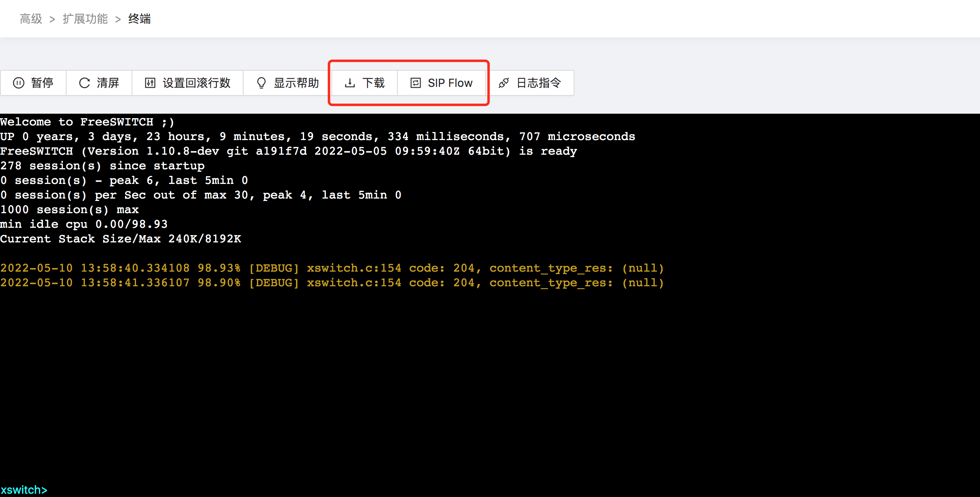Click the 'min idle cpu 0.00/98.93' line
The height and width of the screenshot is (497, 980).
pos(84,224)
